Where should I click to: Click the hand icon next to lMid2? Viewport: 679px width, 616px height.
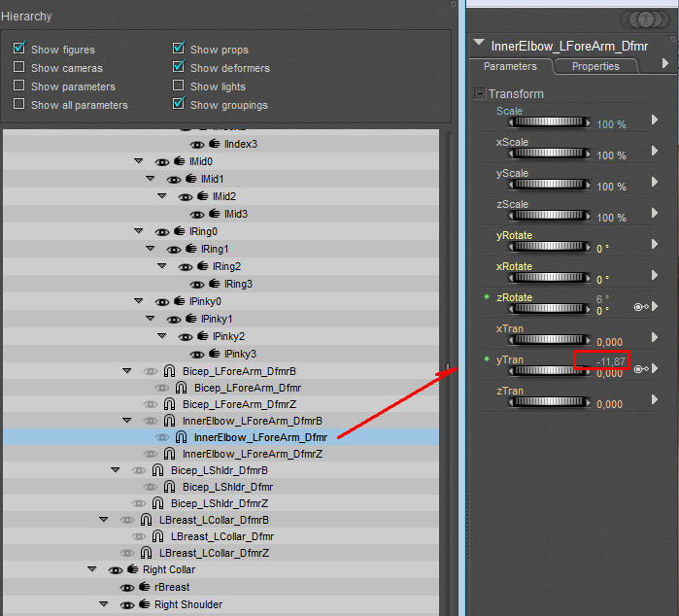pyautogui.click(x=203, y=196)
